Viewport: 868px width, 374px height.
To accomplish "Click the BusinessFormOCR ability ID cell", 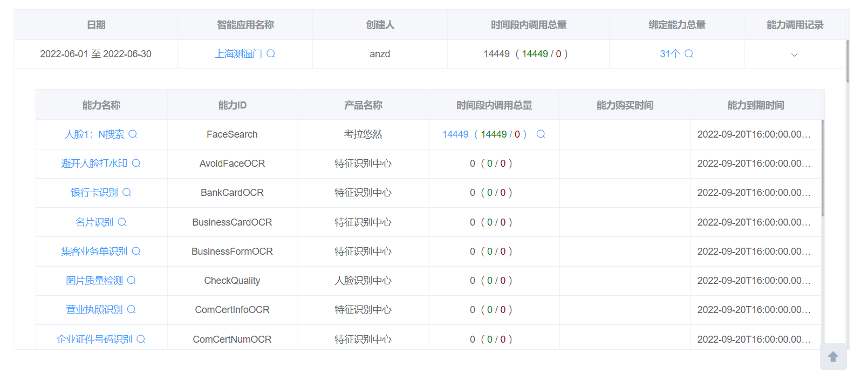I will click(x=233, y=251).
